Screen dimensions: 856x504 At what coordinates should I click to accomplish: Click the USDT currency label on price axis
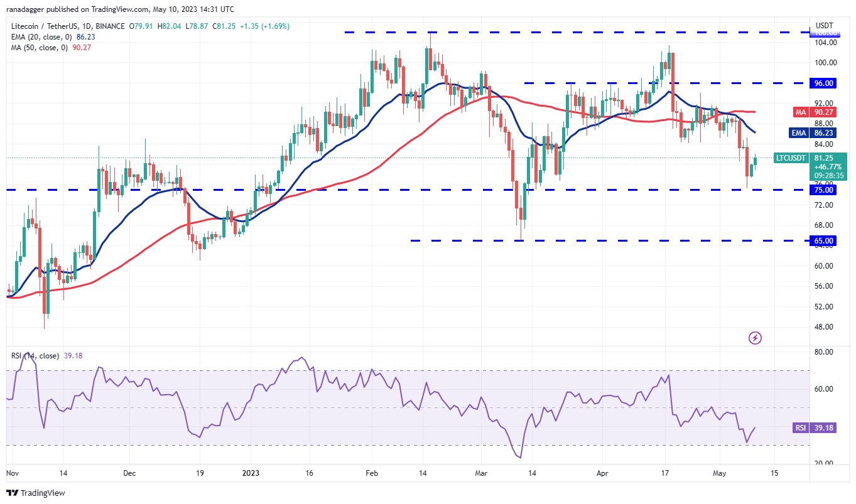[x=824, y=25]
